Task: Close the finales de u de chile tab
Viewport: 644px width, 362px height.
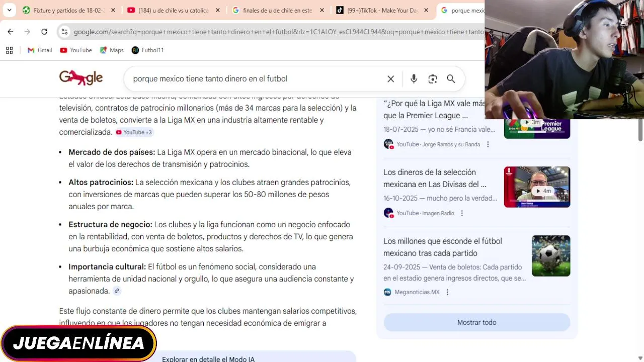Action: (x=322, y=10)
